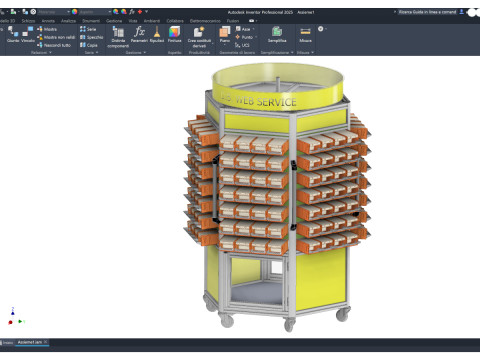
Task: Switch to the Ambienti ribbon tab
Action: [x=152, y=21]
